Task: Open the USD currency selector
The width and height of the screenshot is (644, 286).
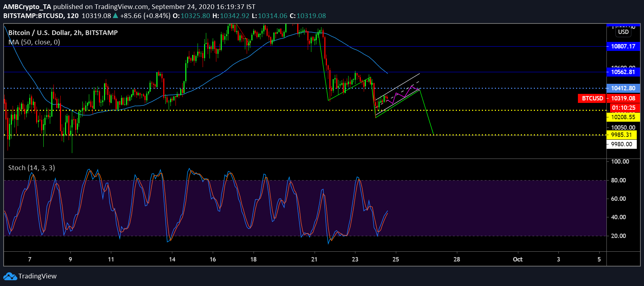Action: (x=623, y=32)
